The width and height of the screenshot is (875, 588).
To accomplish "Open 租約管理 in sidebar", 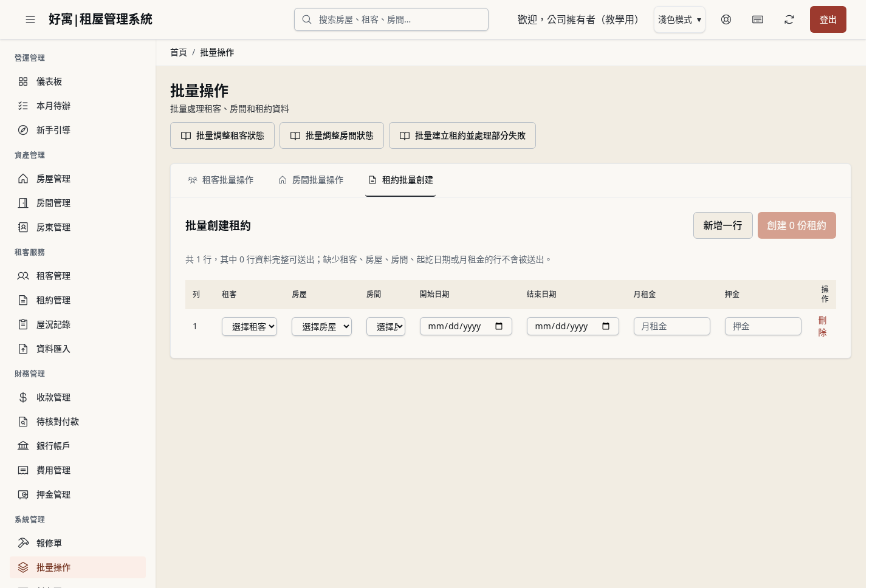I will 78,300.
